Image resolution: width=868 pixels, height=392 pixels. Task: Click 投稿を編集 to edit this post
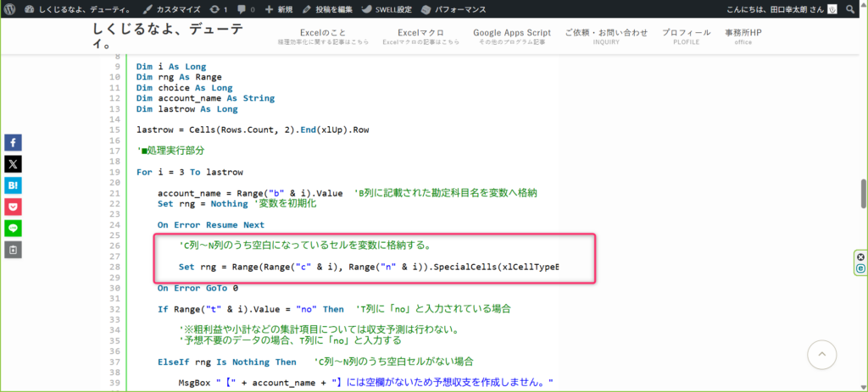pos(330,8)
